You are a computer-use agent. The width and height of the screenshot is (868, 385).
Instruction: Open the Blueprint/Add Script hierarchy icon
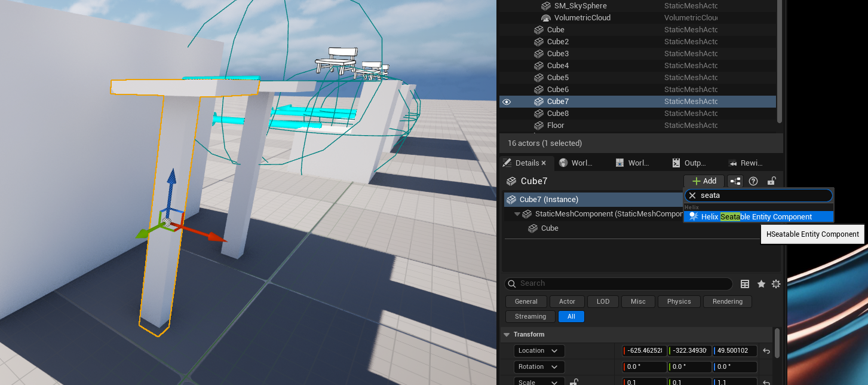735,181
